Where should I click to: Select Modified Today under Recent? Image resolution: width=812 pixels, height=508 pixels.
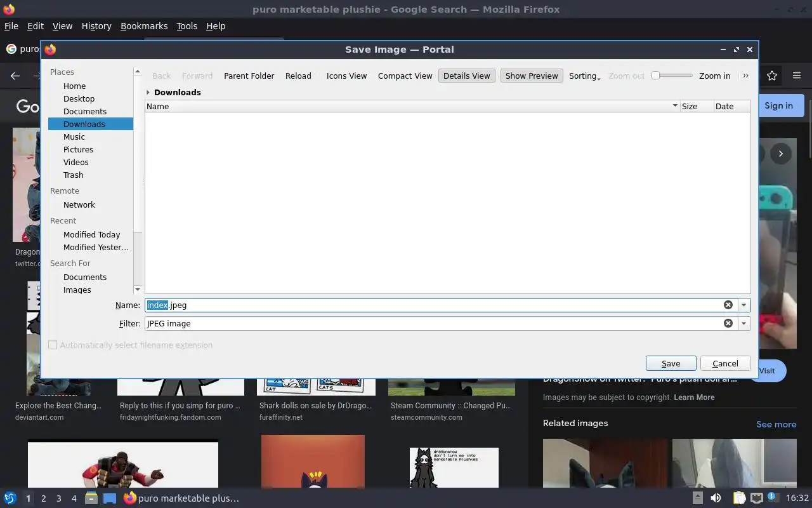coord(91,234)
